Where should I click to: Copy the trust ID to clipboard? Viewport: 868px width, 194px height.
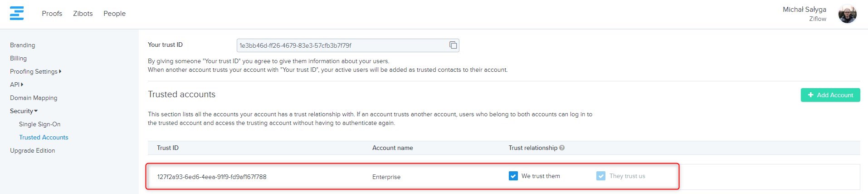pyautogui.click(x=453, y=45)
